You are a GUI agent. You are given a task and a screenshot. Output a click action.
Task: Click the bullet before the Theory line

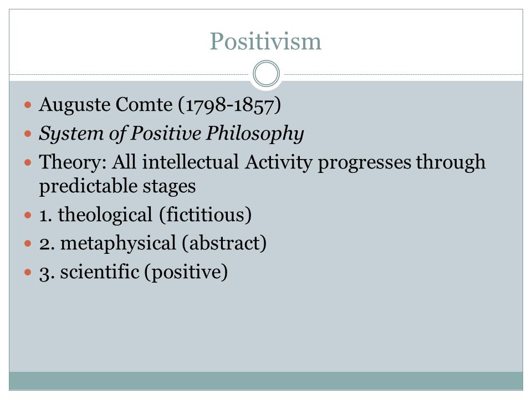pyautogui.click(x=28, y=162)
